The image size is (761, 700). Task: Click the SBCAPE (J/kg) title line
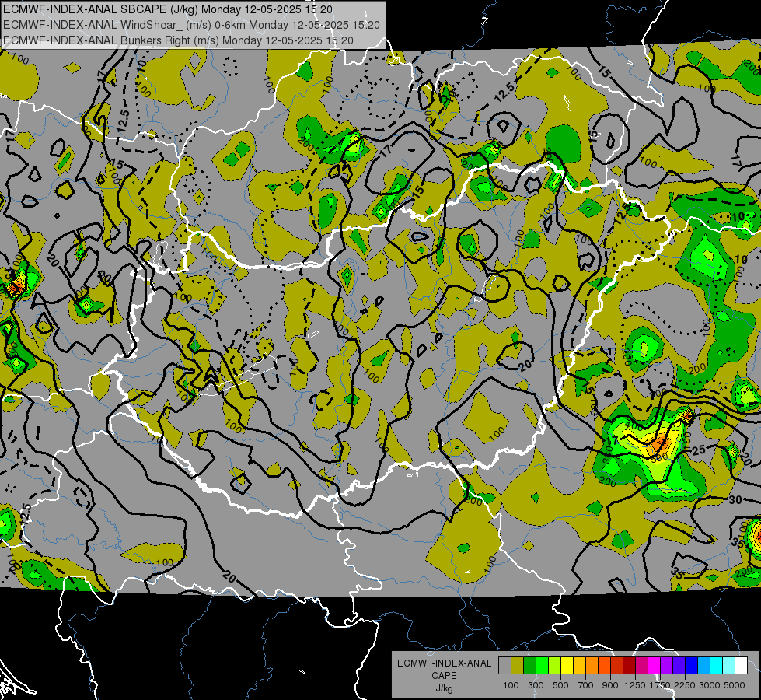(168, 9)
